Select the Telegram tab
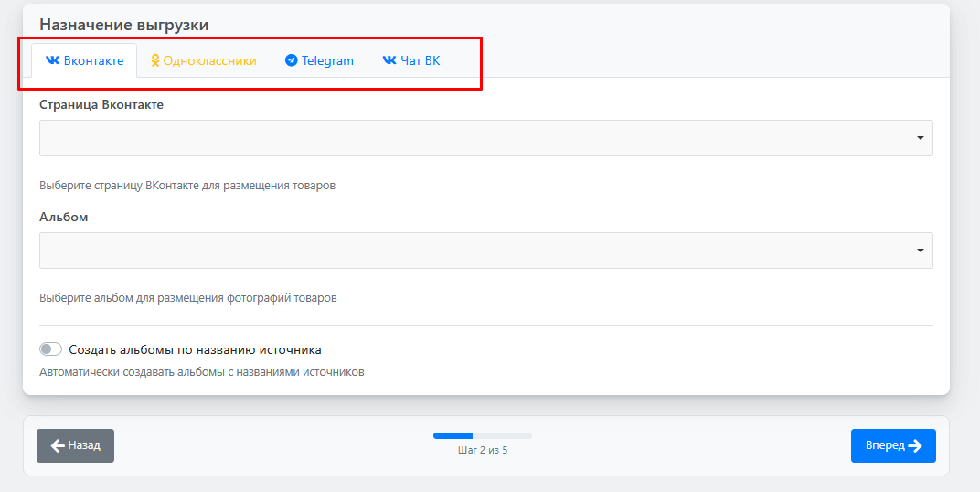The width and height of the screenshot is (980, 492). pyautogui.click(x=319, y=60)
